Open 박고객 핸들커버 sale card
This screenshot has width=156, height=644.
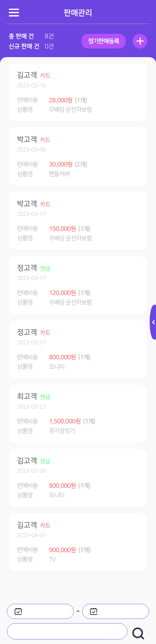78,156
